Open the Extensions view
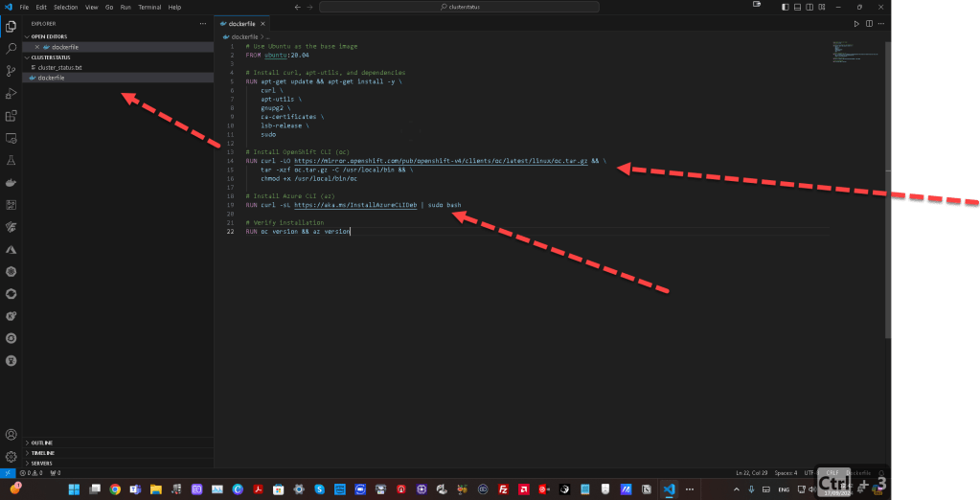Image resolution: width=980 pixels, height=500 pixels. [11, 116]
